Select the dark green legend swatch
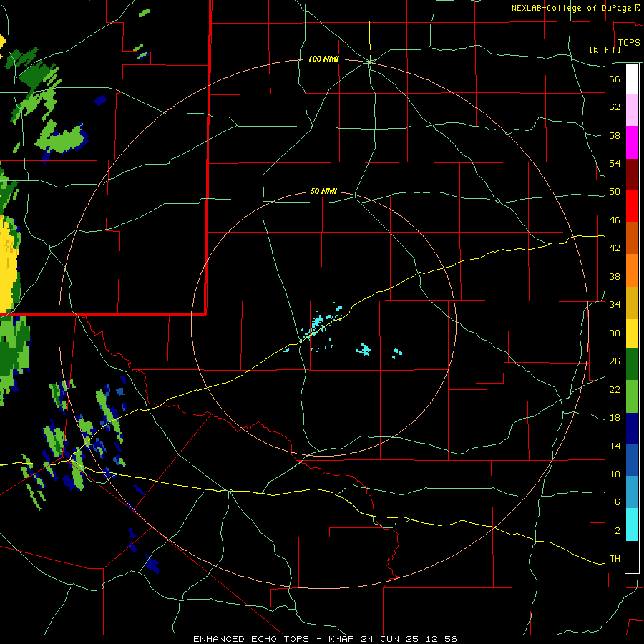The height and width of the screenshot is (644, 644). (x=632, y=364)
